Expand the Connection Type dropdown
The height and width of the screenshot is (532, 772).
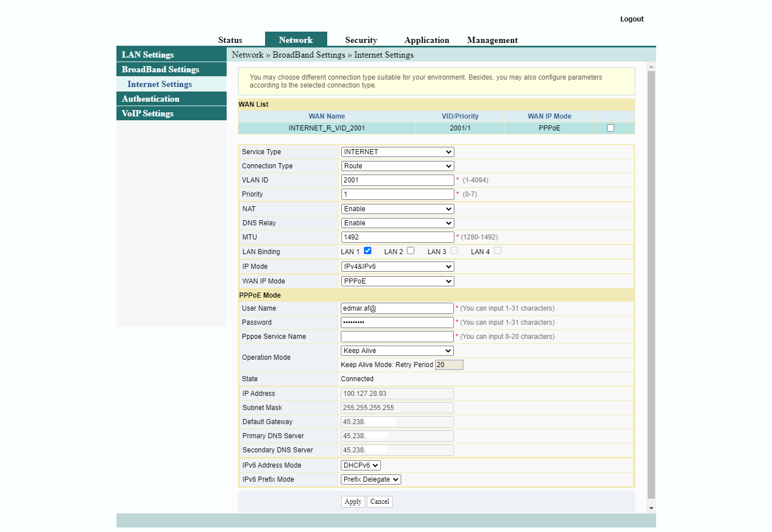pos(397,166)
